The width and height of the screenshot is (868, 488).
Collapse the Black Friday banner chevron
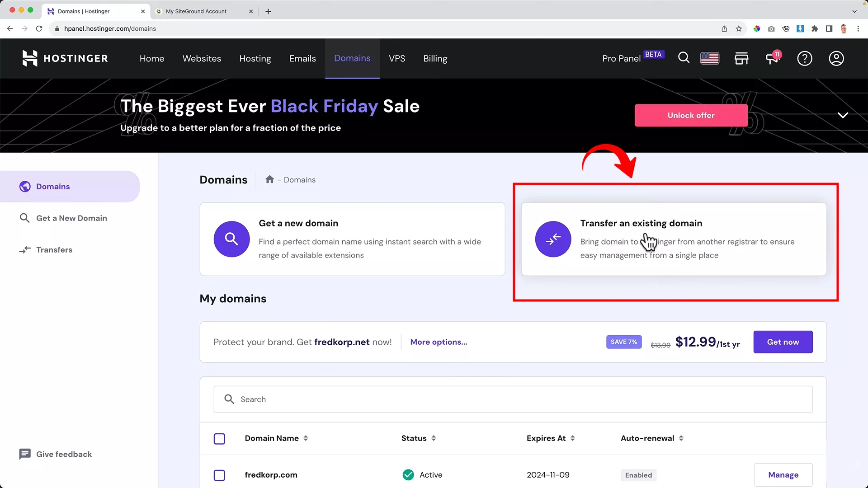(x=843, y=115)
